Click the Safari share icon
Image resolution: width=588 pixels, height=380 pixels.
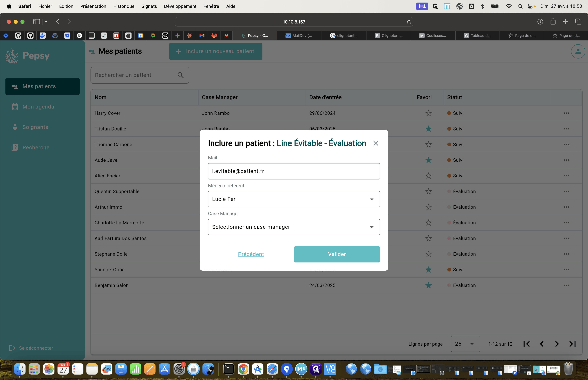click(553, 21)
